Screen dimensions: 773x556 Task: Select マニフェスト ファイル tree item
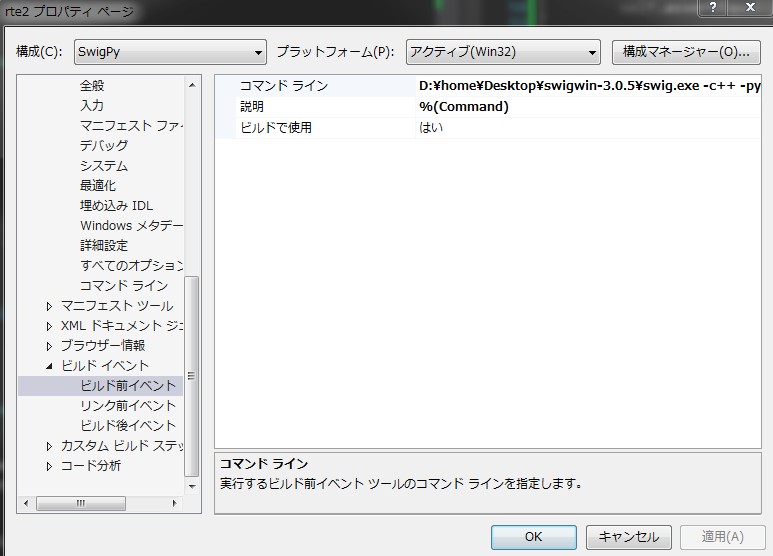[131, 126]
